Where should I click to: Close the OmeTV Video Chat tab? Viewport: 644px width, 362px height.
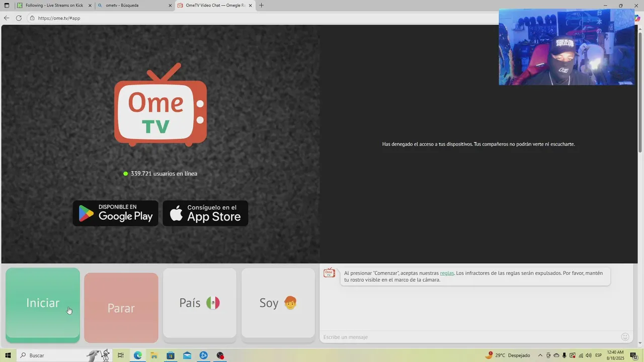click(x=250, y=6)
